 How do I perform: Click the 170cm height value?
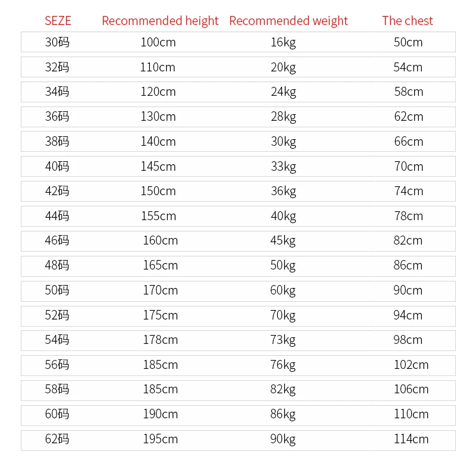click(160, 290)
